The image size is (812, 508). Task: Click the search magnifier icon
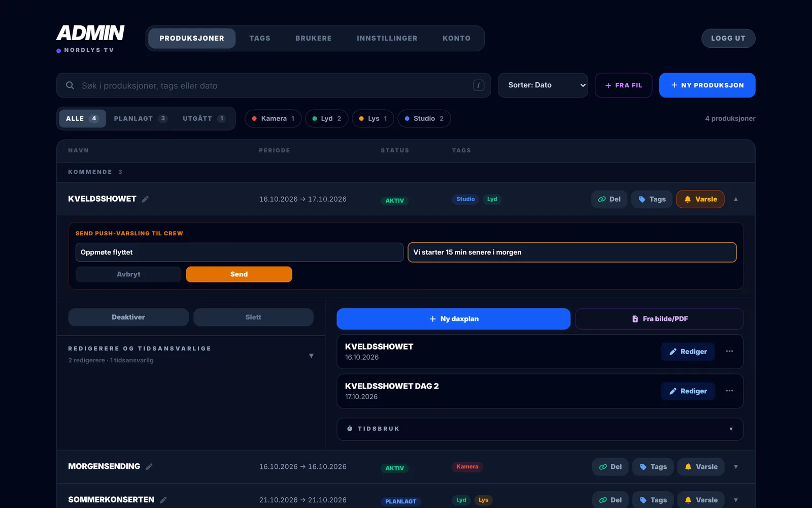click(70, 85)
